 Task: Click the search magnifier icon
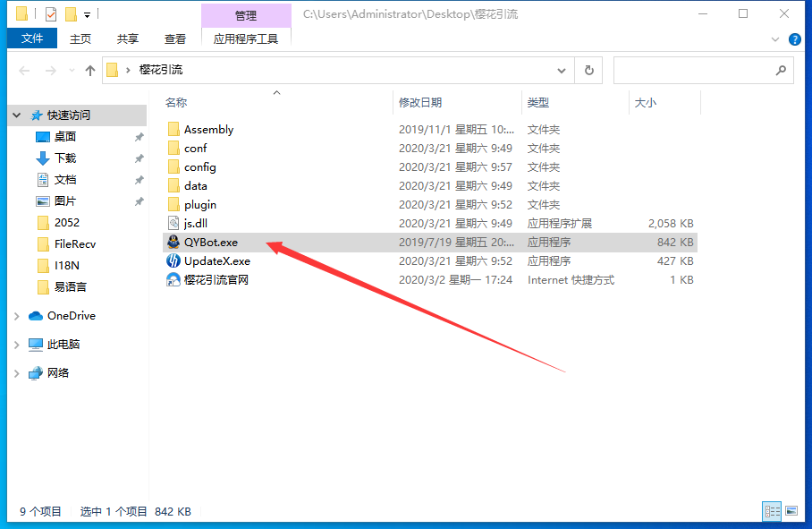[x=781, y=70]
